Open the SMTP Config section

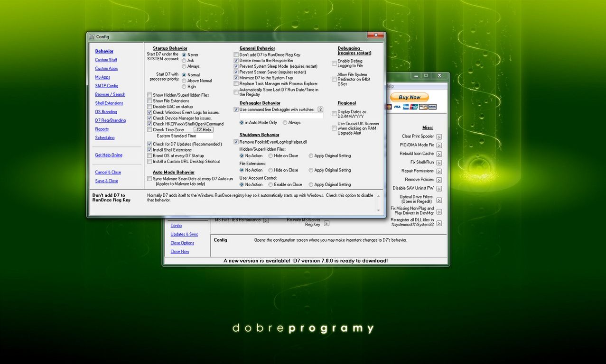coord(106,86)
